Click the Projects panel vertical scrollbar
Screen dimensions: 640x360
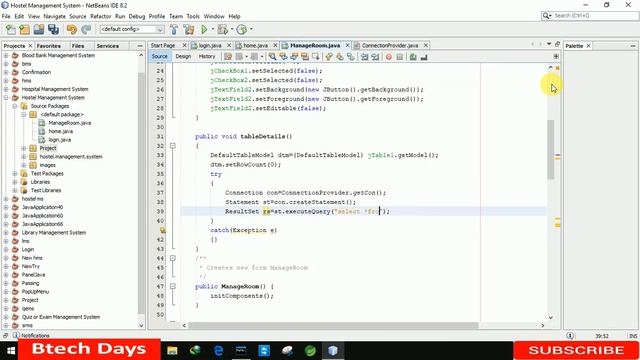point(141,192)
